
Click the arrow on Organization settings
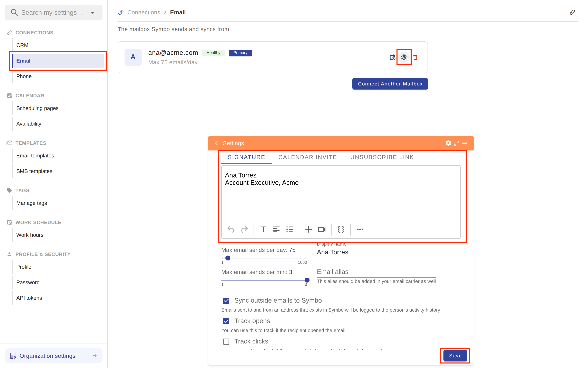(x=95, y=356)
